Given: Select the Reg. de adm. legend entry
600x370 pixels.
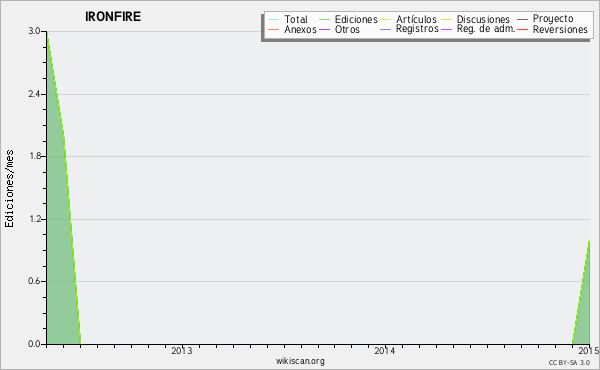Looking at the screenshot, I should (486, 29).
